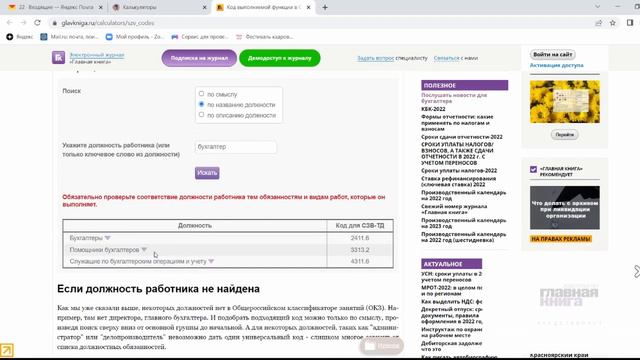Select the 'по описанию должности' option

[201, 115]
